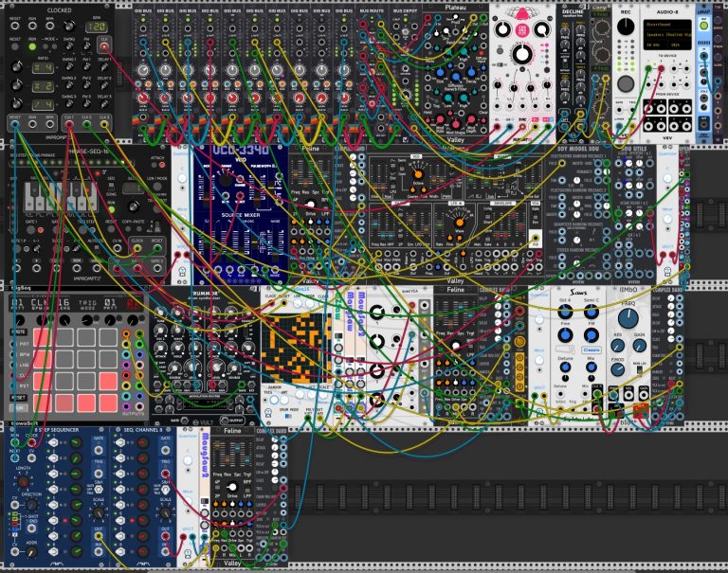This screenshot has height=573, width=728.
Task: Click the PHRASE-SEQ-16 module title
Action: tap(88, 152)
